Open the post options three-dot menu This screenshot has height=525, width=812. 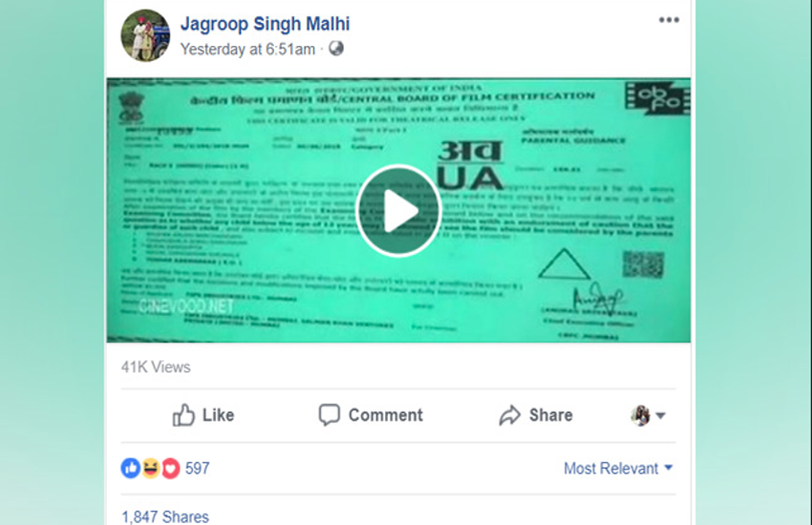(x=669, y=20)
